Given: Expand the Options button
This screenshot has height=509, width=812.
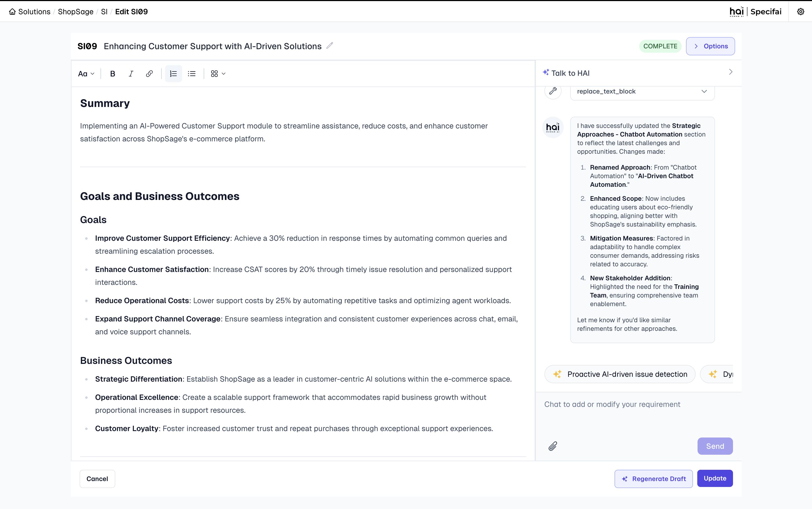Looking at the screenshot, I should (x=710, y=46).
